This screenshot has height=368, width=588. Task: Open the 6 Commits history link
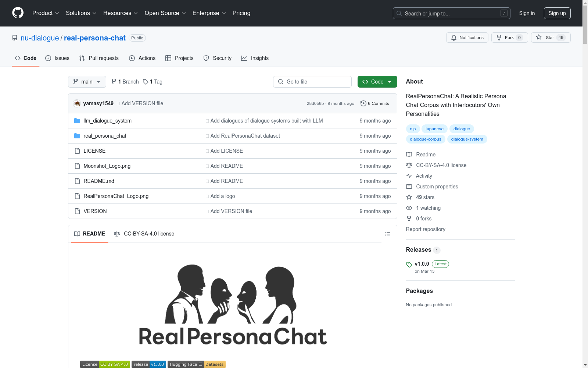(375, 103)
